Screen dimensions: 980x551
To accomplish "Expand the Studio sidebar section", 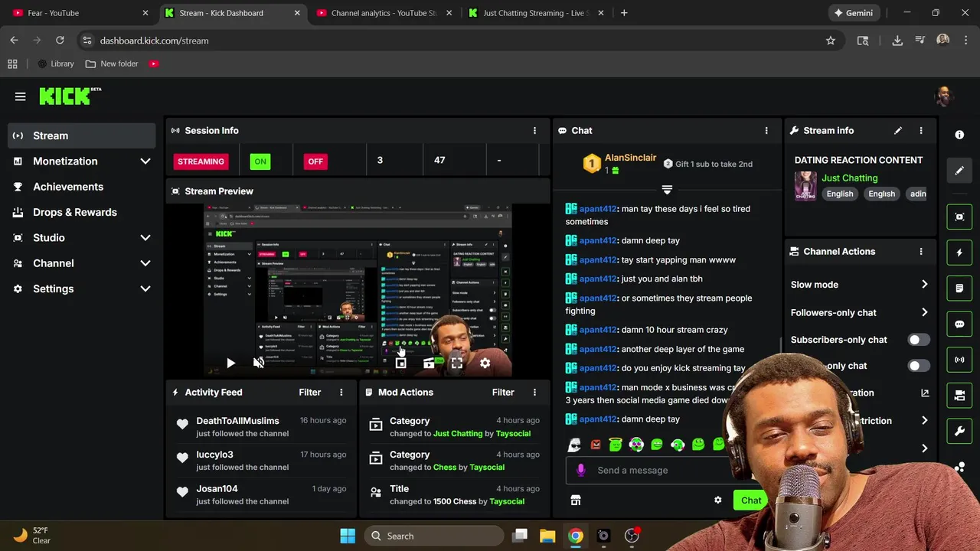I will [145, 238].
